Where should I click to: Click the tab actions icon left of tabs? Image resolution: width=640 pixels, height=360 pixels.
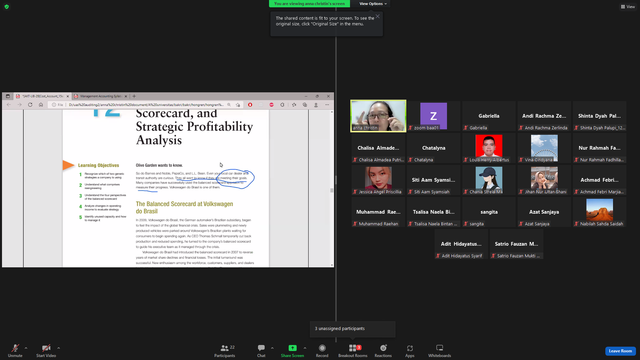pyautogui.click(x=8, y=96)
